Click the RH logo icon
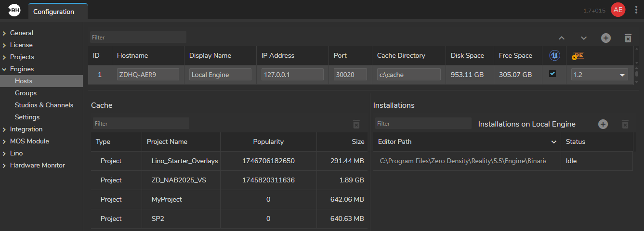The image size is (644, 231). 14,10
